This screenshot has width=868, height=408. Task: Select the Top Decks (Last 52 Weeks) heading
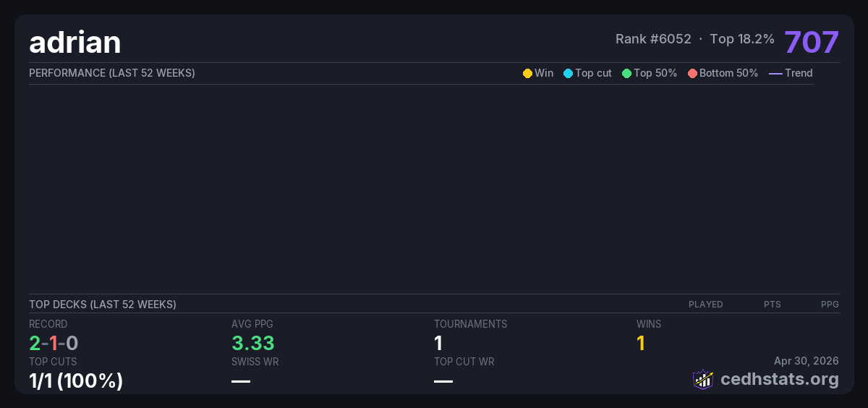(x=102, y=305)
